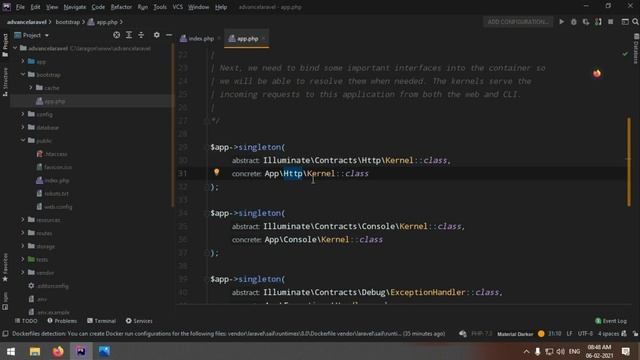The width and height of the screenshot is (640, 360).
Task: Click the UTF-8 encoding in status bar
Action: pyautogui.click(x=585, y=333)
